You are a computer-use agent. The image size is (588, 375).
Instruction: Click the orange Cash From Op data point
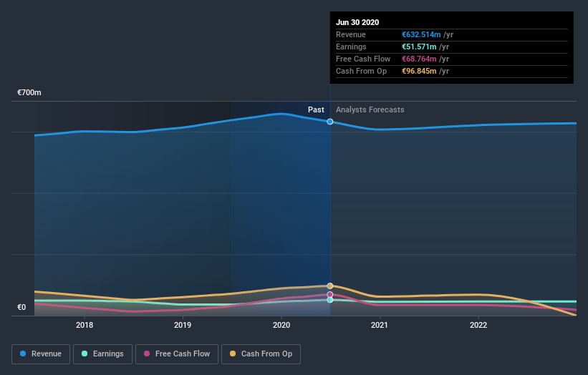point(330,286)
